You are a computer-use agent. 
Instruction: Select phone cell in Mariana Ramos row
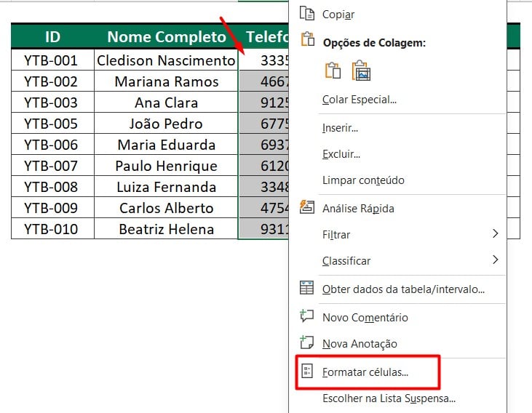click(x=263, y=81)
